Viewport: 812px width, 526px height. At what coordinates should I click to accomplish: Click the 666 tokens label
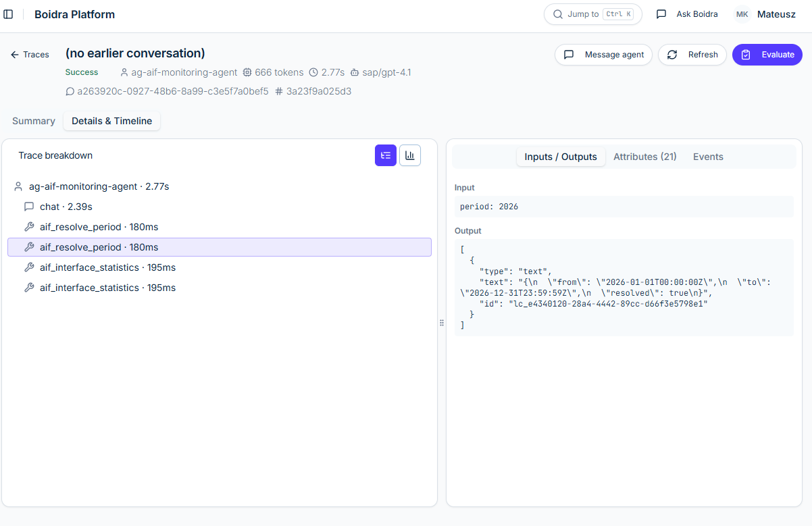point(279,72)
